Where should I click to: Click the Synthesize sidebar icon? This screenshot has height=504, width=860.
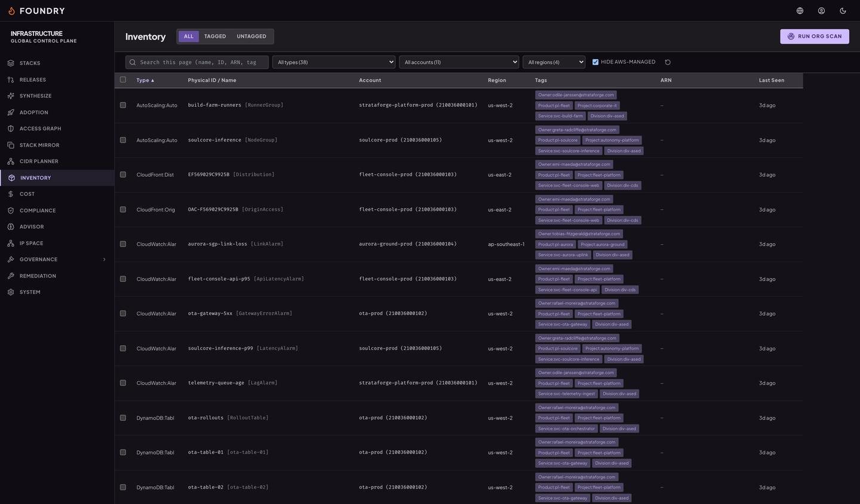pos(11,96)
